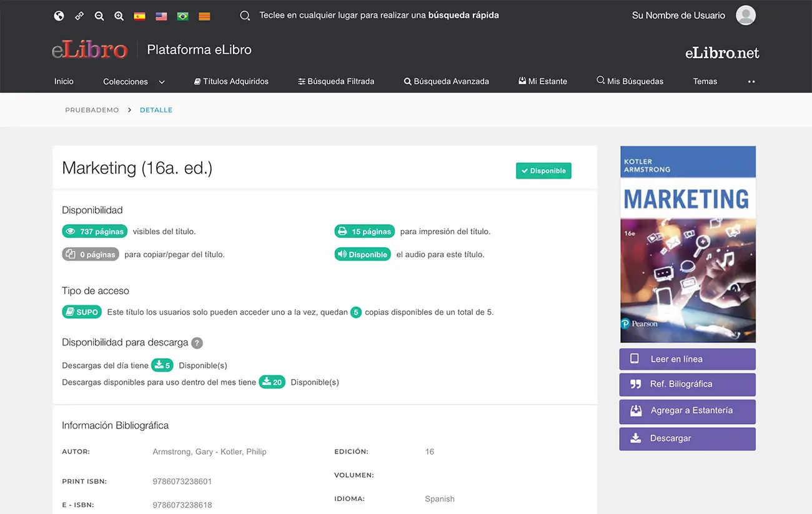Viewport: 812px width, 514px height.
Task: Switch language using the Spanish flag
Action: (140, 16)
